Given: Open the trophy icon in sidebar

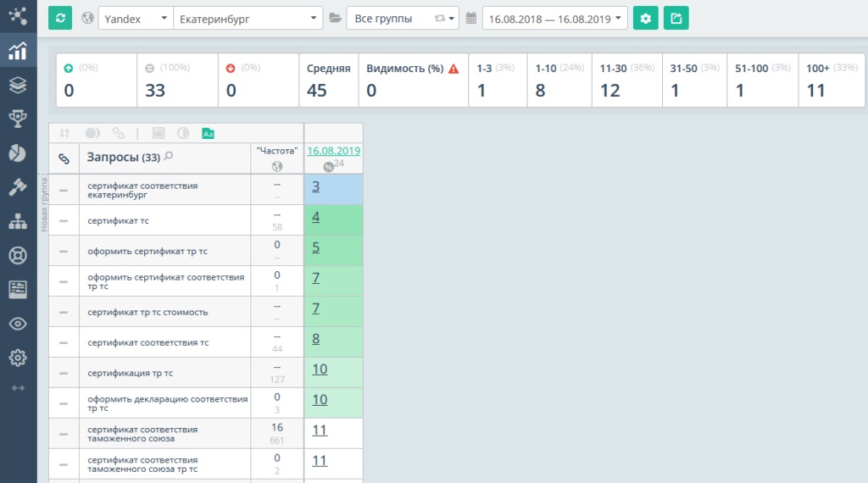Looking at the screenshot, I should click(x=18, y=119).
